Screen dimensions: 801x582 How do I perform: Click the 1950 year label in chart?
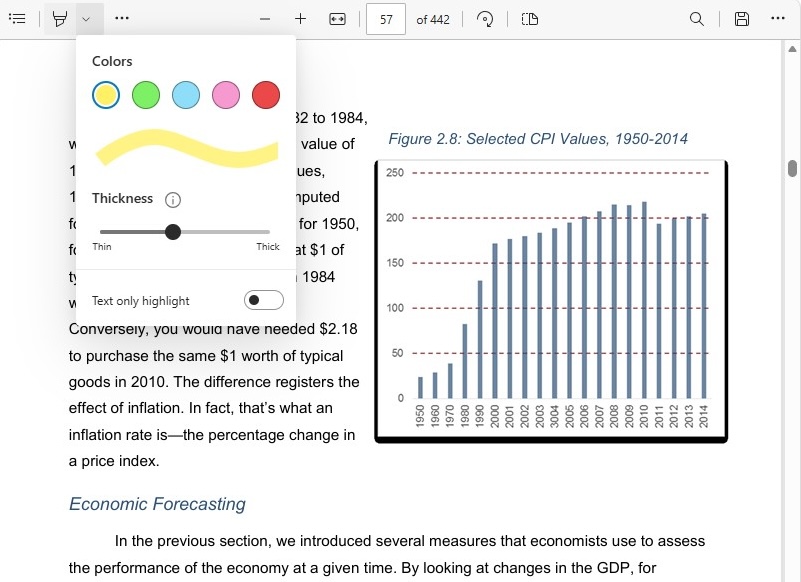(420, 416)
